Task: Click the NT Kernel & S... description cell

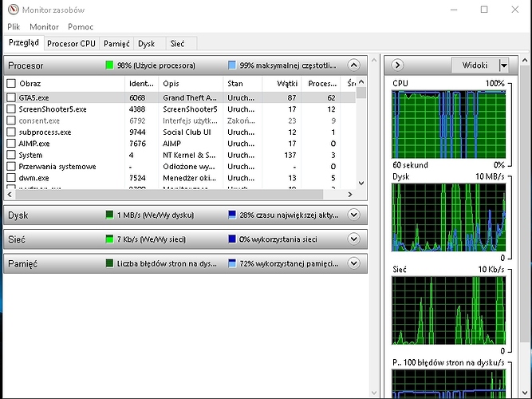Action: [x=189, y=155]
